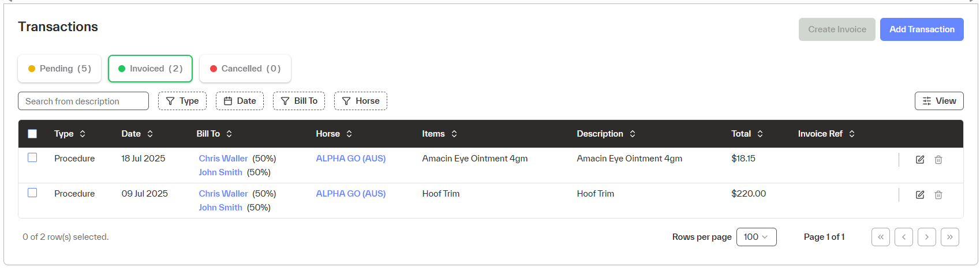980x271 pixels.
Task: Switch to the Cancelled tab
Action: click(245, 69)
